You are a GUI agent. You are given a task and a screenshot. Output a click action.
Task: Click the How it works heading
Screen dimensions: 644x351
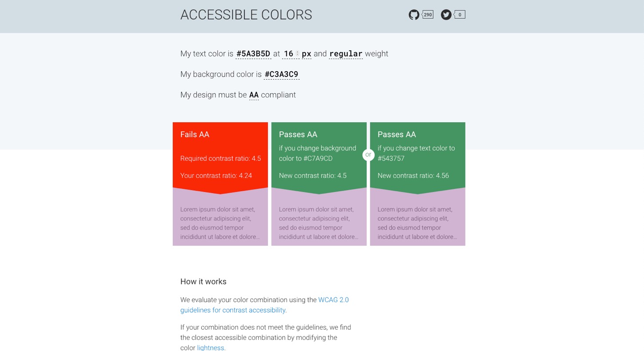click(x=203, y=282)
